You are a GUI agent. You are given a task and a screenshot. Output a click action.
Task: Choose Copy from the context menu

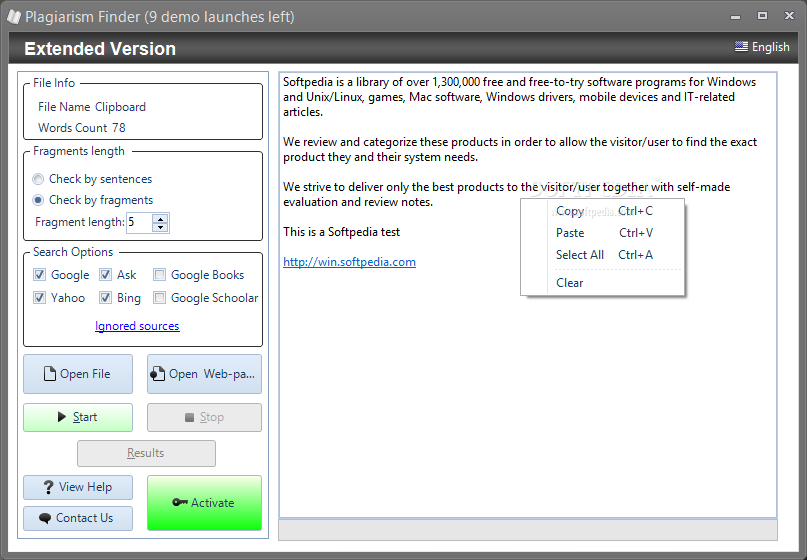[603, 211]
